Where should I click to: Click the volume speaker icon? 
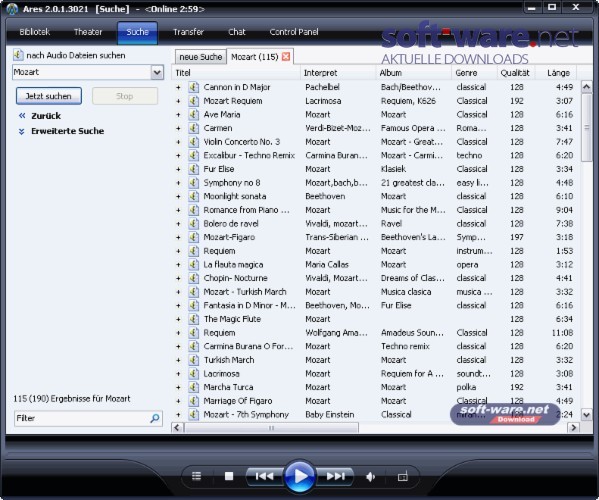coord(371,476)
